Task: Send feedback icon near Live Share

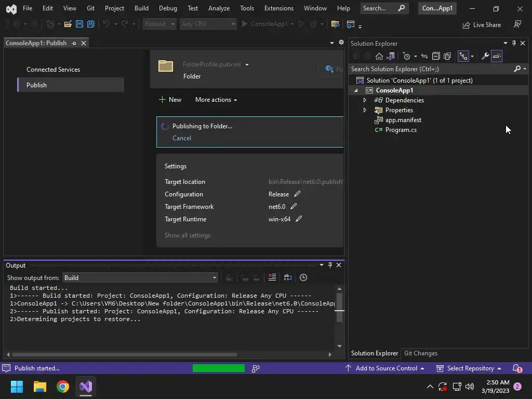Action: click(x=517, y=24)
